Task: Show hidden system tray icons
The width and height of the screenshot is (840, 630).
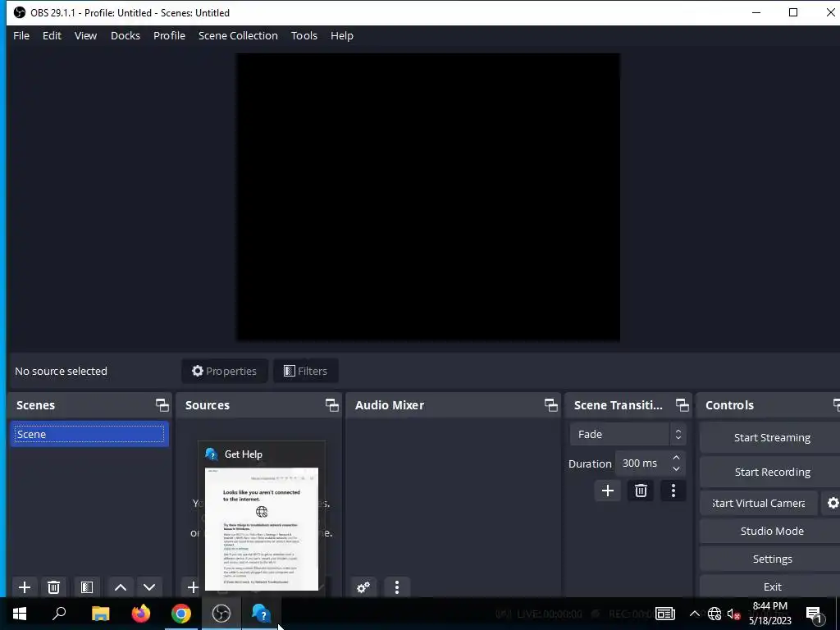Action: [x=694, y=614]
